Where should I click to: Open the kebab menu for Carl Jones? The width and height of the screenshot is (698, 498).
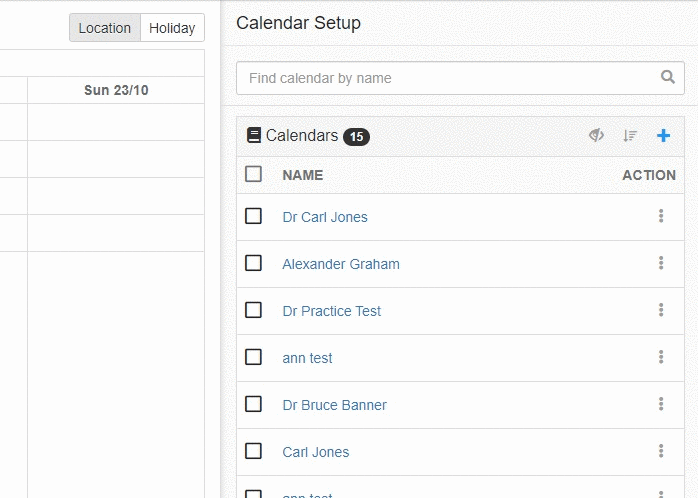coord(661,451)
